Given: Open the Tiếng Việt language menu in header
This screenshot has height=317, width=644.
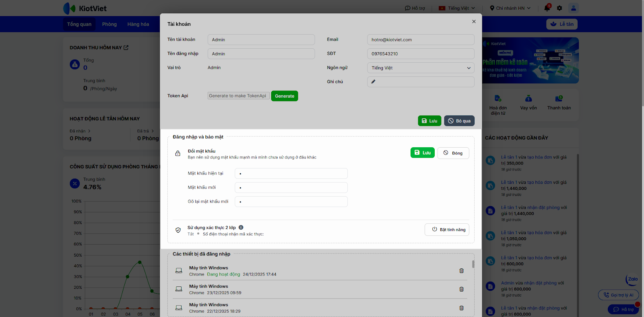Looking at the screenshot, I should pos(457,8).
